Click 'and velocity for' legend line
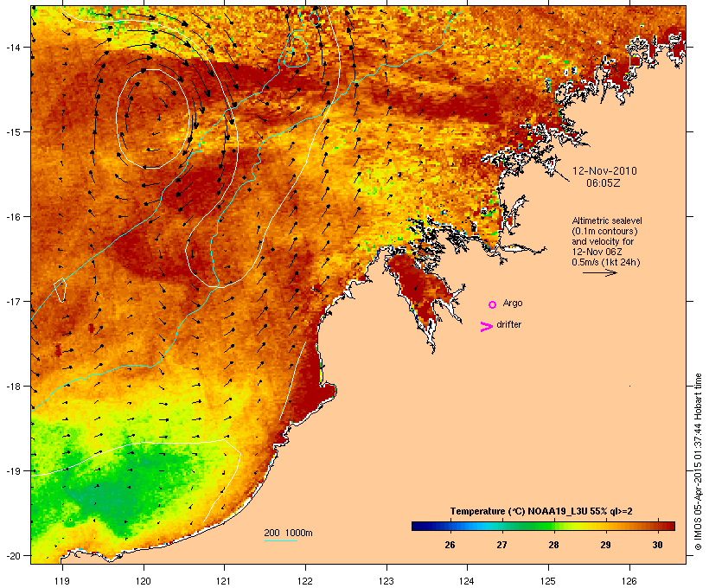This screenshot has height=588, width=709. coord(603,241)
